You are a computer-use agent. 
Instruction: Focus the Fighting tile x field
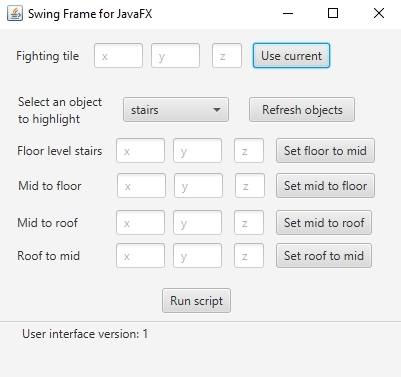(118, 56)
